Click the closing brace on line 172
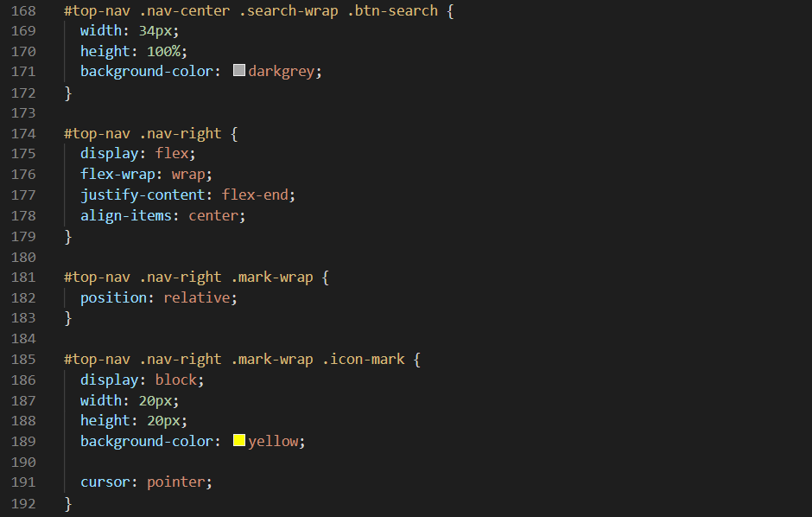 tap(68, 93)
